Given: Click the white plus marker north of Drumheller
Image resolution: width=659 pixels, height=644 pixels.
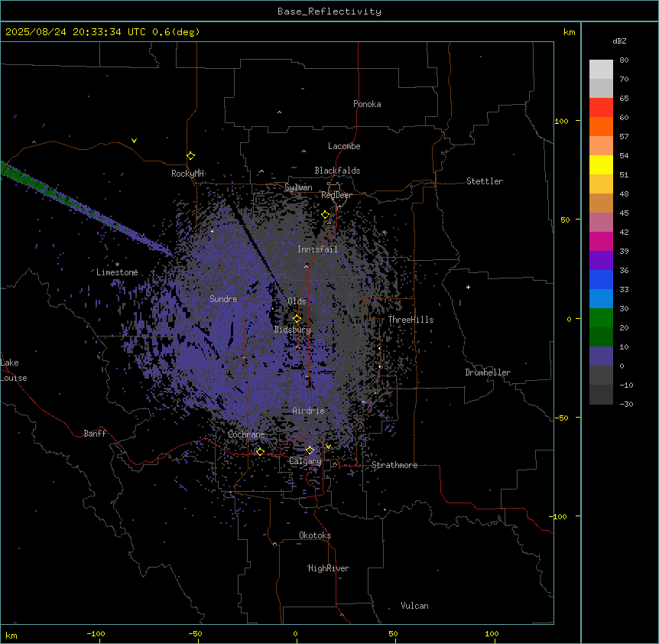Looking at the screenshot, I should [x=468, y=287].
